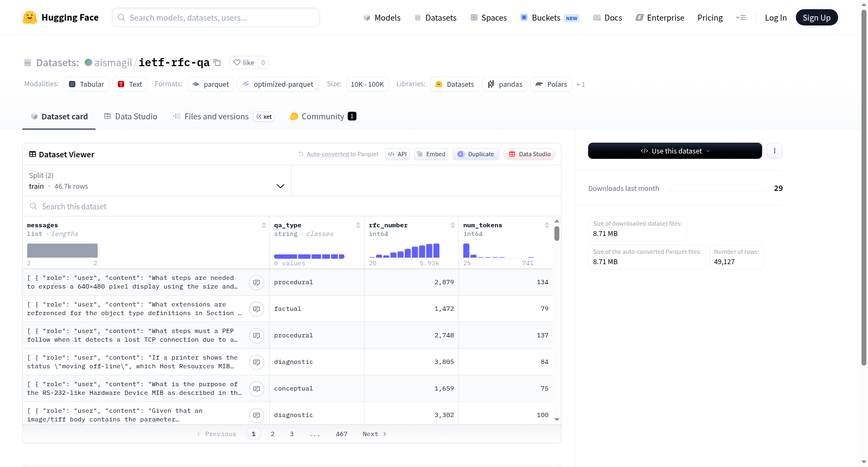Show the one additional library tag
The width and height of the screenshot is (868, 467).
pos(580,85)
